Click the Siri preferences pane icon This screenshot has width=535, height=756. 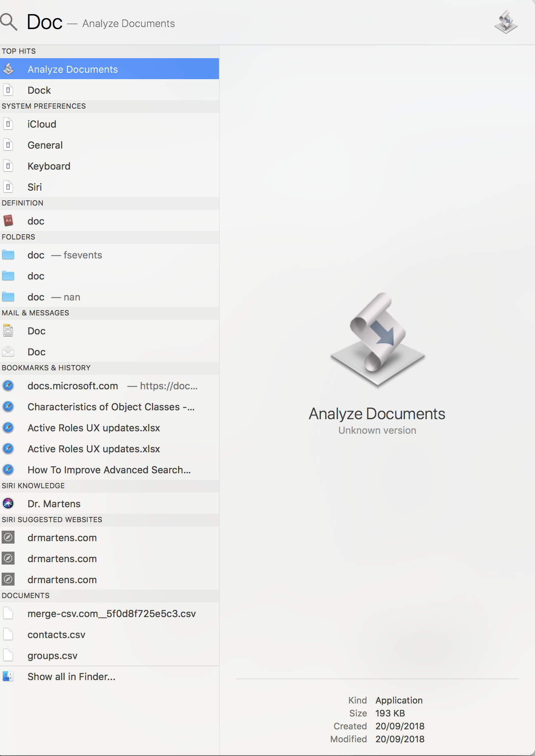pyautogui.click(x=8, y=187)
